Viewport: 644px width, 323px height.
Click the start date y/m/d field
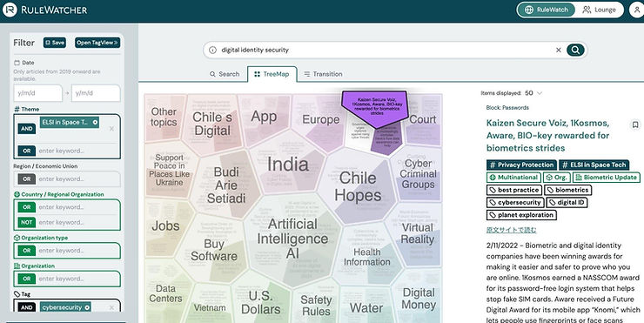pyautogui.click(x=37, y=93)
